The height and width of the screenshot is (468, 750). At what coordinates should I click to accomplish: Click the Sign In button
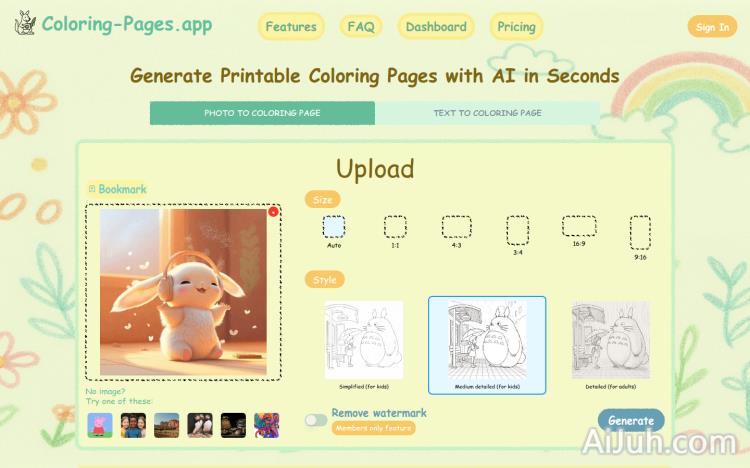(x=712, y=27)
